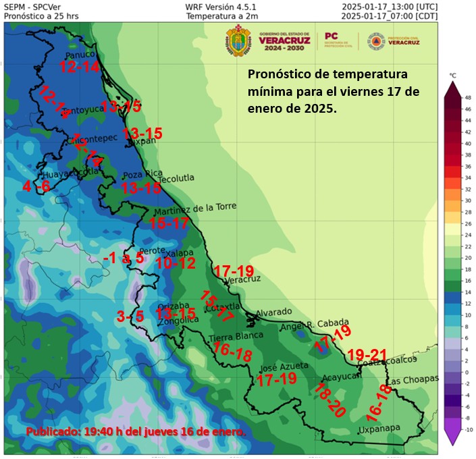Image resolution: width=476 pixels, height=459 pixels.
Task: Click the Veracruz state coat of arms
Action: [238, 40]
